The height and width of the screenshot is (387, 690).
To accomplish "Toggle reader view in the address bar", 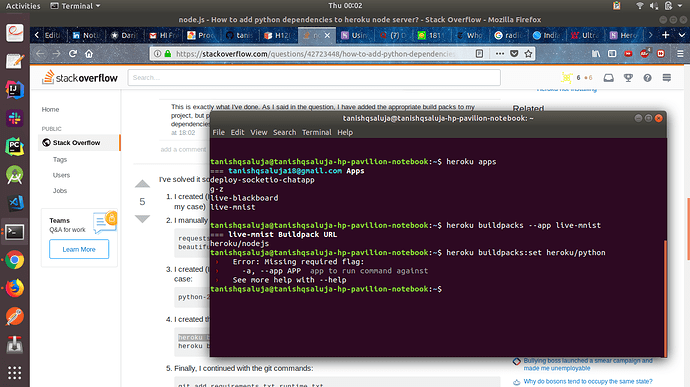I will click(x=479, y=54).
